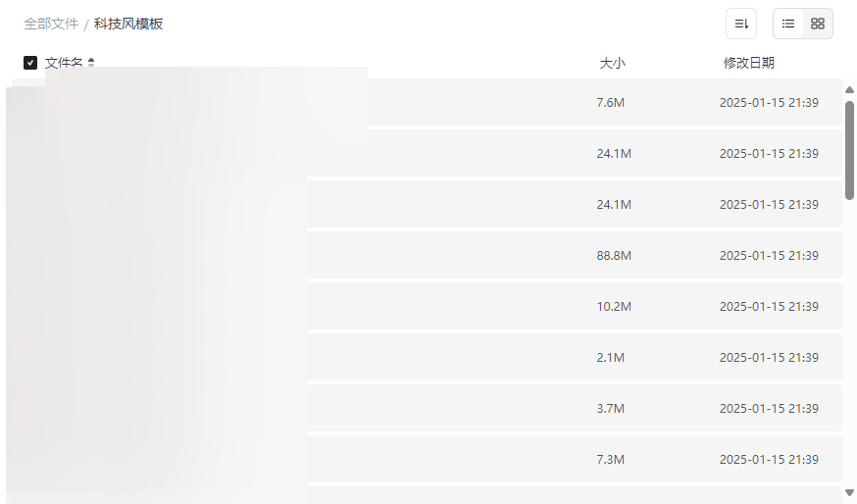857x504 pixels.
Task: Click the file list scrollbar thumb
Action: pyautogui.click(x=849, y=147)
